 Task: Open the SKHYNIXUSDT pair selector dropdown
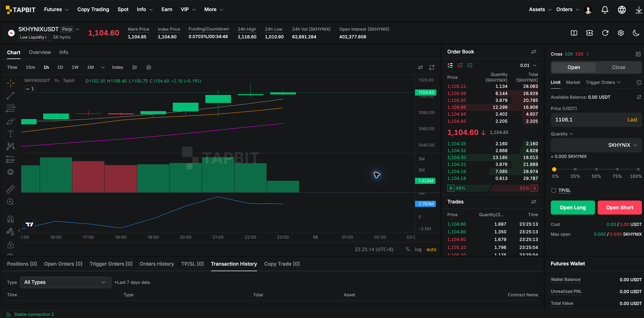point(78,29)
